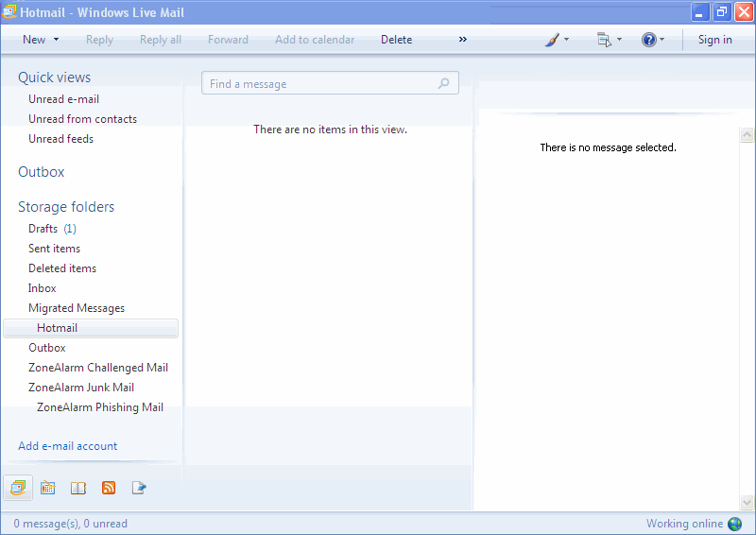
Task: Click the Delete toolbar button
Action: pos(396,40)
